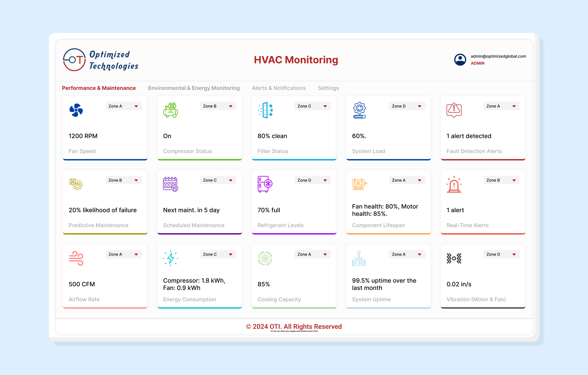
Task: Click the Fan health and Motor health text
Action: pyautogui.click(x=385, y=210)
